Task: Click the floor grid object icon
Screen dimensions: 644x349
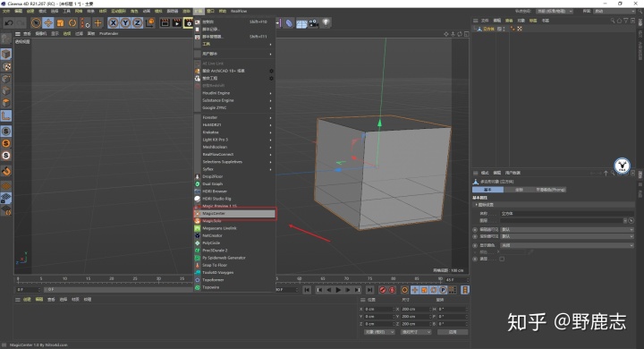Action: pos(301,24)
